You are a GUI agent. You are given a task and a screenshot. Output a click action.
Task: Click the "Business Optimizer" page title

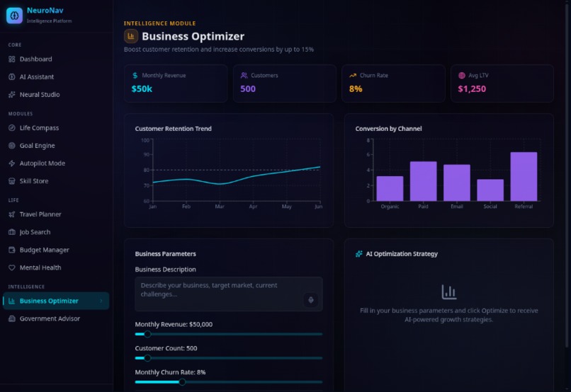[x=193, y=36]
